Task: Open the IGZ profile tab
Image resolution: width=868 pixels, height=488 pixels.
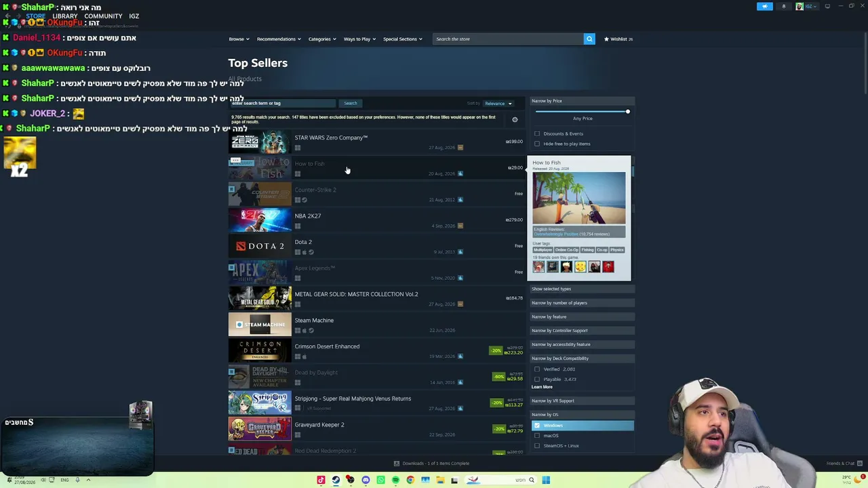Action: click(134, 16)
